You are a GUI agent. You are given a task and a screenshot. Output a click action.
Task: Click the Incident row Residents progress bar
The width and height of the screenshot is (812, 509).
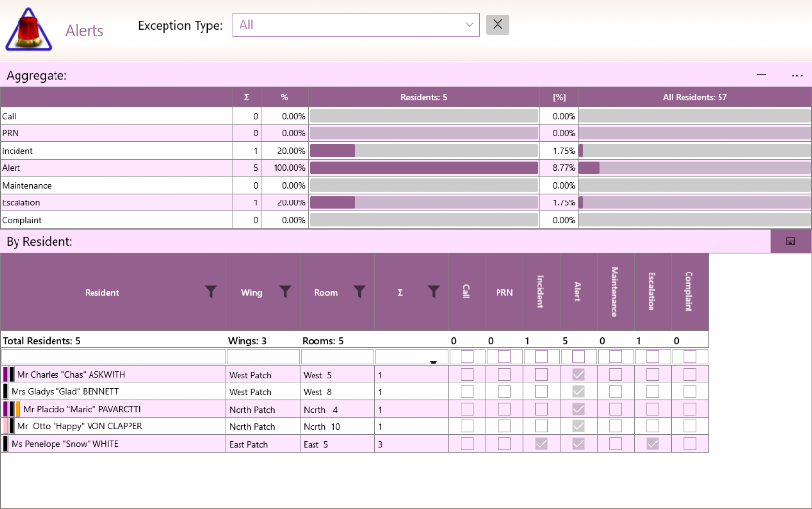424,151
